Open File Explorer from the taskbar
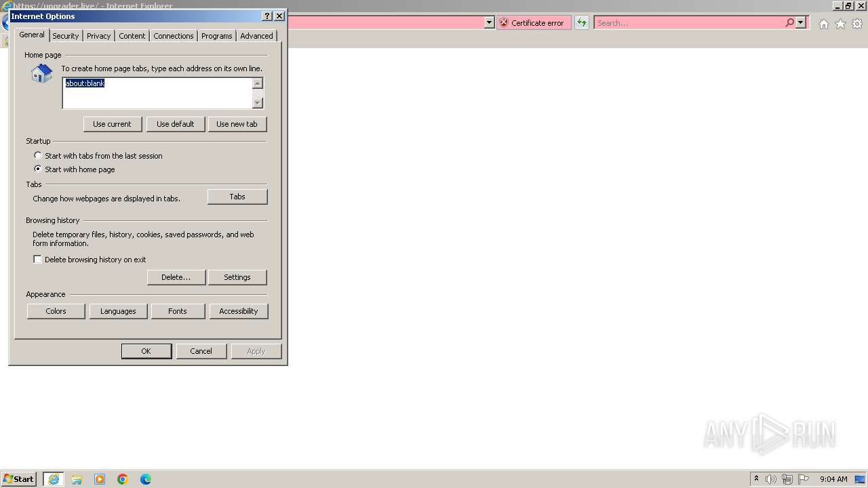Image resolution: width=868 pixels, height=488 pixels. coord(77,479)
